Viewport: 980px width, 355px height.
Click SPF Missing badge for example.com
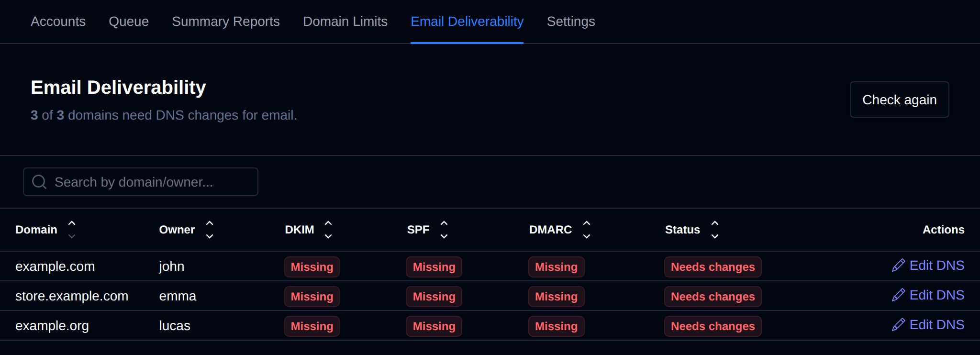(x=434, y=267)
